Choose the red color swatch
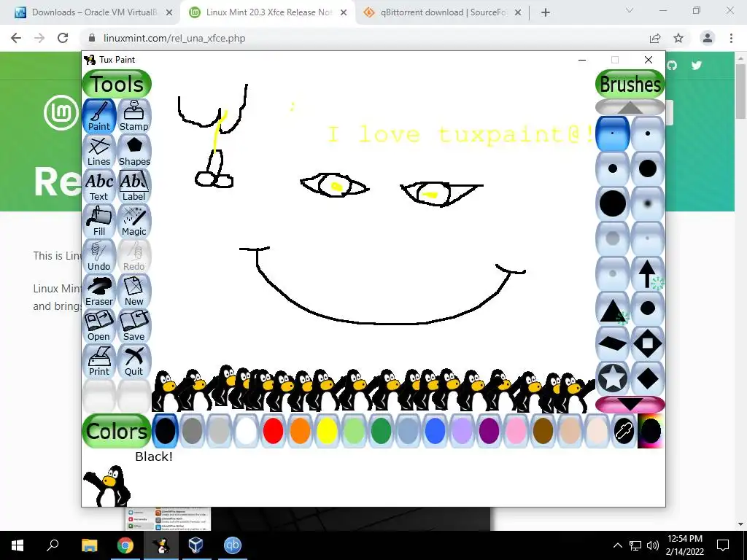This screenshot has width=747, height=560. (x=274, y=431)
